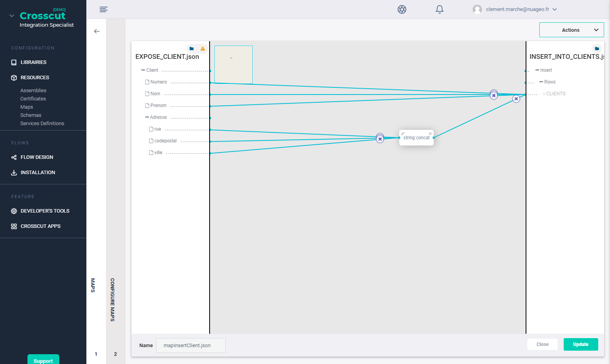Go to Schemas
The image size is (610, 364).
coord(31,115)
